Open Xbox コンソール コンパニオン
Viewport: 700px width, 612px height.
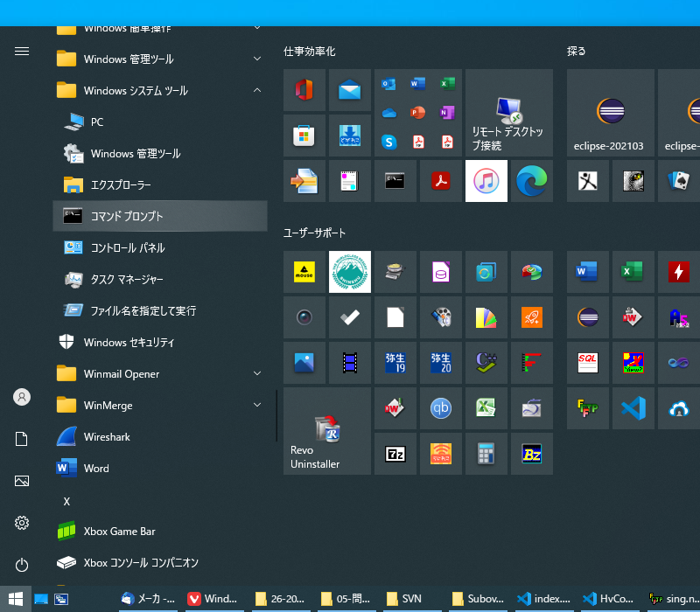pos(160,562)
